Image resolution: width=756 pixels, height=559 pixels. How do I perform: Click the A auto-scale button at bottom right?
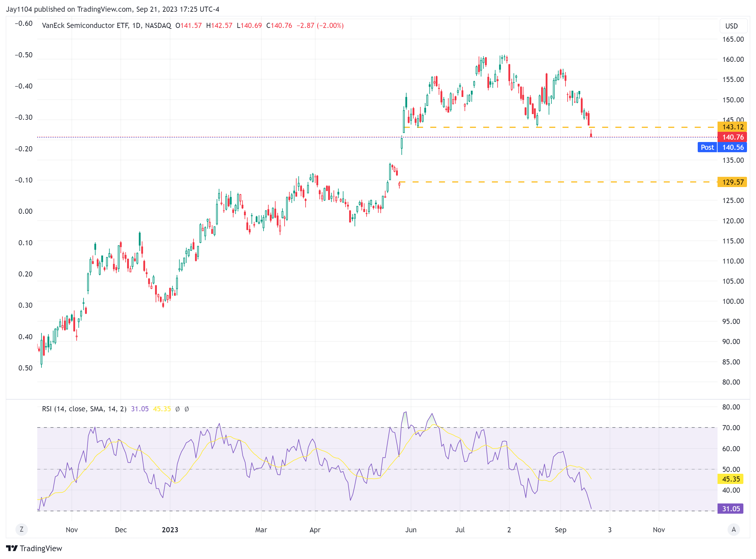tap(733, 529)
